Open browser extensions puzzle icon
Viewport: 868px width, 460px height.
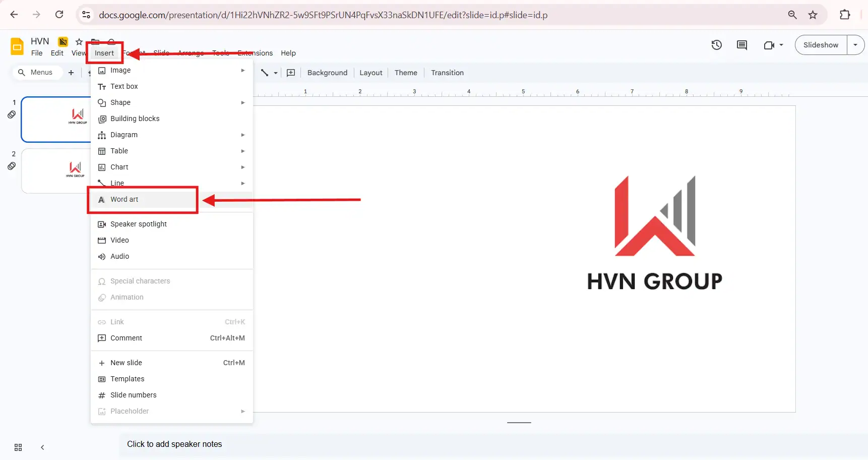tap(845, 15)
